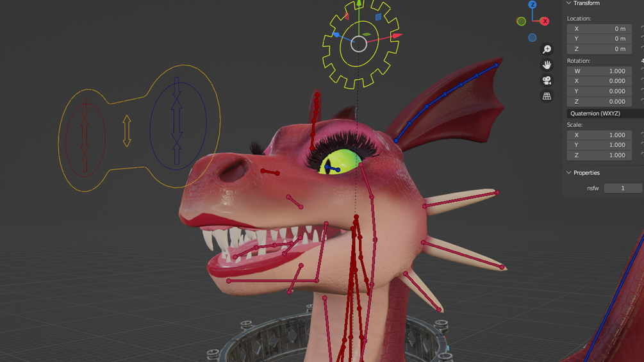Click the Scale Z field

click(599, 155)
